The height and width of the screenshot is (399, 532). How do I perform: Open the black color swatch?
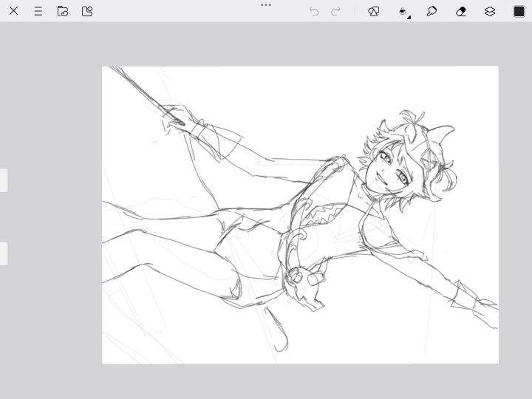point(519,11)
